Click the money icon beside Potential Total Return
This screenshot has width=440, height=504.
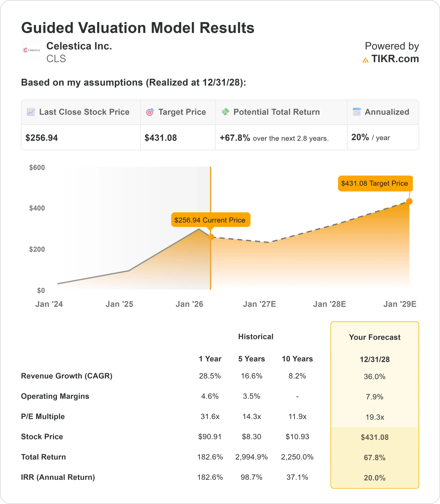[x=225, y=112]
